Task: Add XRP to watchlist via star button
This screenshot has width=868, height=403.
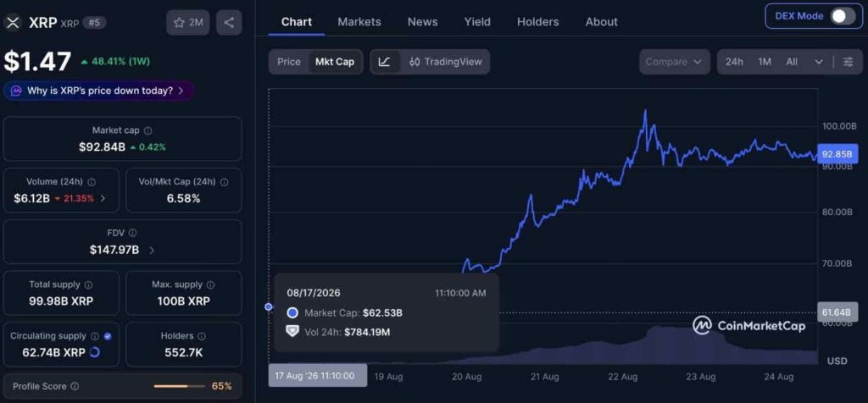Action: 187,23
